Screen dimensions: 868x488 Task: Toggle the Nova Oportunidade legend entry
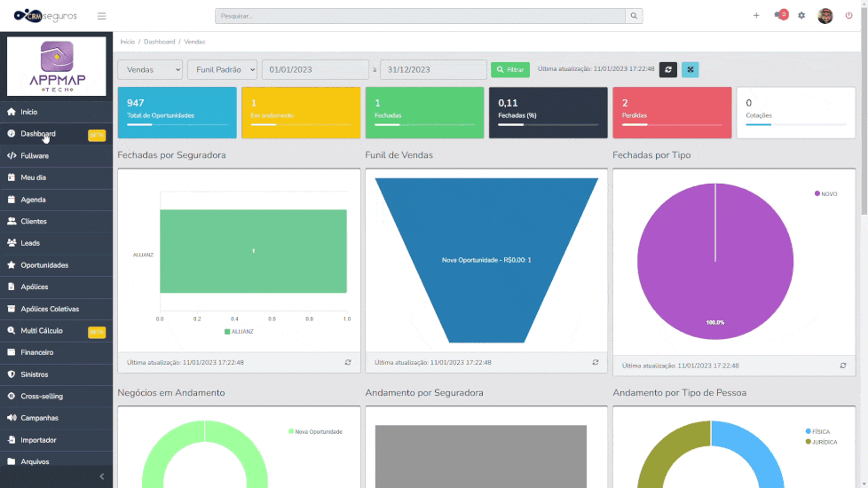316,431
